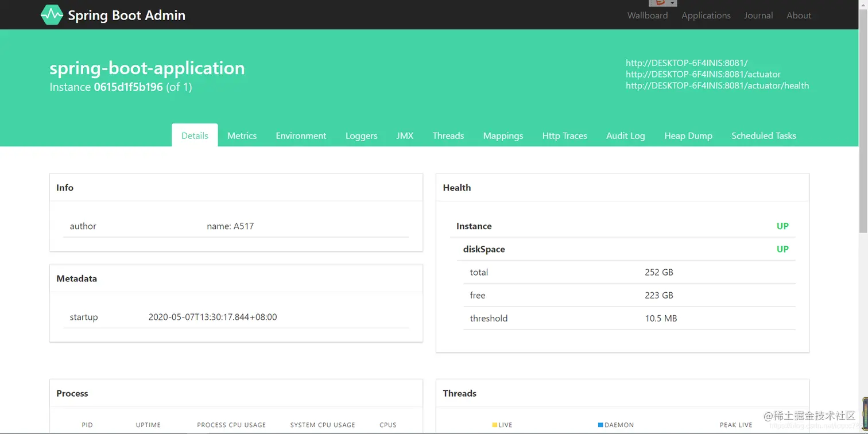Click the Process panel header
Image resolution: width=868 pixels, height=434 pixels.
[236, 393]
